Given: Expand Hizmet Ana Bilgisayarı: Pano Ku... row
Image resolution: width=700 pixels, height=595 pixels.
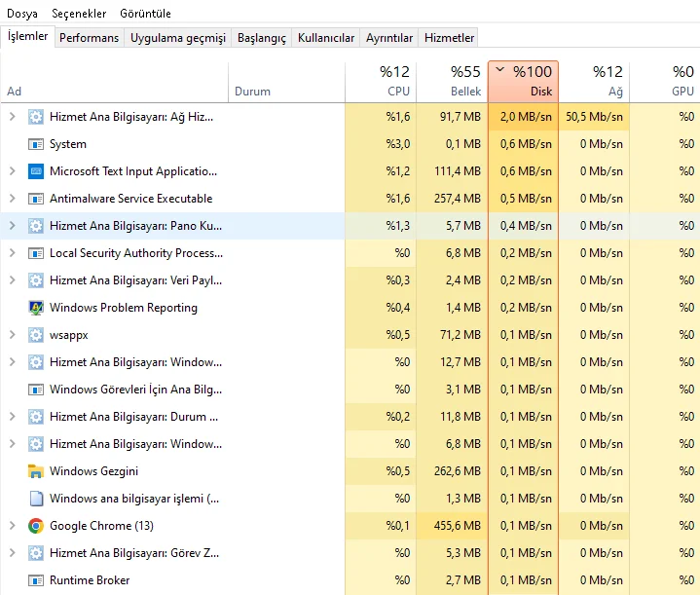Looking at the screenshot, I should click(x=13, y=226).
